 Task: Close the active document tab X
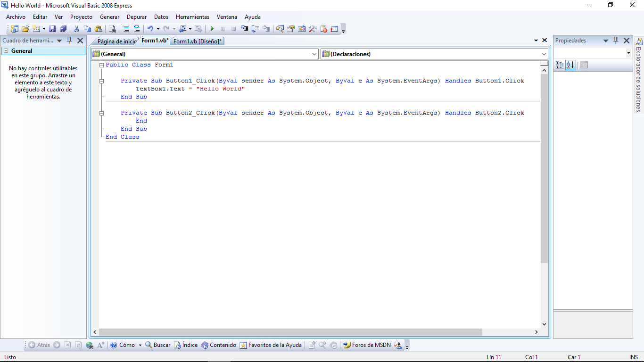545,41
